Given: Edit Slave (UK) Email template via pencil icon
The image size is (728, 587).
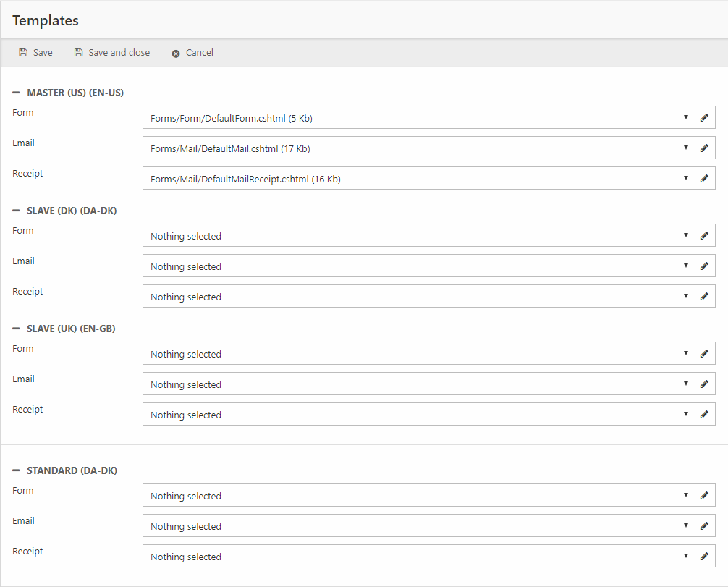Looking at the screenshot, I should tap(704, 384).
